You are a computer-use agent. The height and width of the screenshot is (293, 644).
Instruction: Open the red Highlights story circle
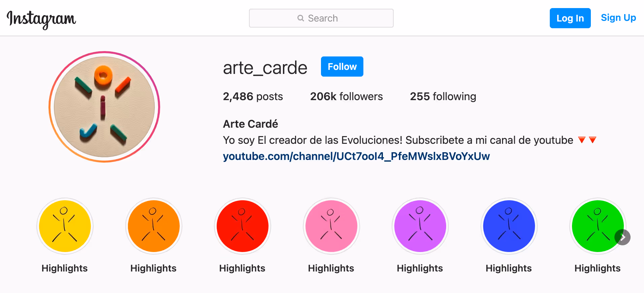pyautogui.click(x=243, y=226)
